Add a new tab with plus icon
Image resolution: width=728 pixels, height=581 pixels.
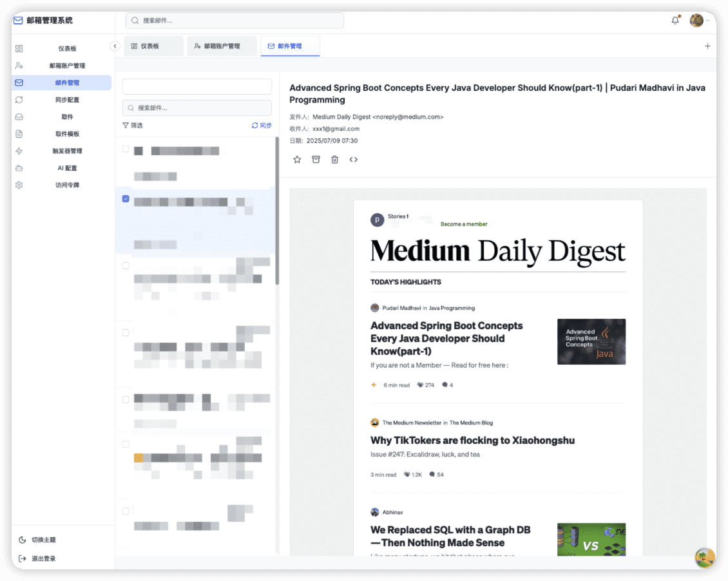point(707,46)
